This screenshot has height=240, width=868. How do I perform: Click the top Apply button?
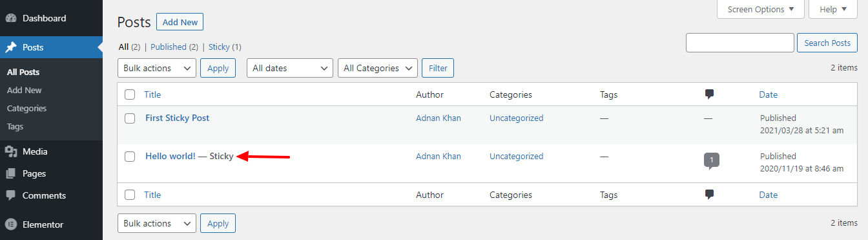point(218,68)
